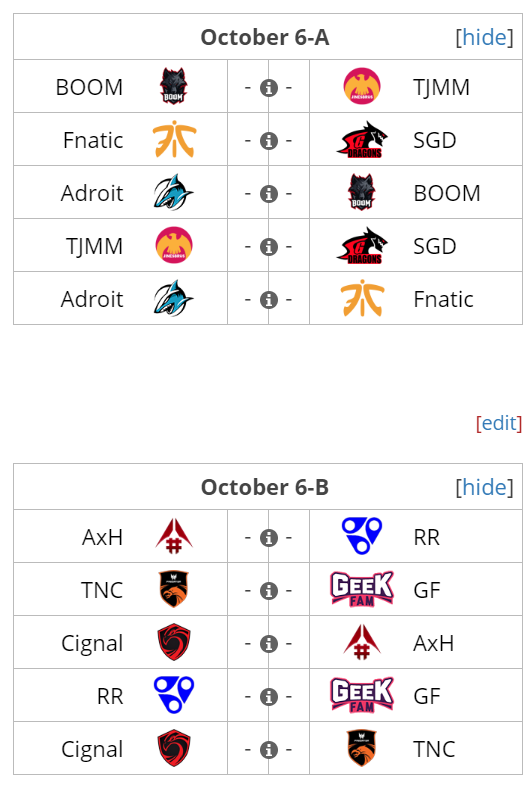Open info popup for TJMM vs SGD
Screen dimensions: 532x785
[269, 247]
